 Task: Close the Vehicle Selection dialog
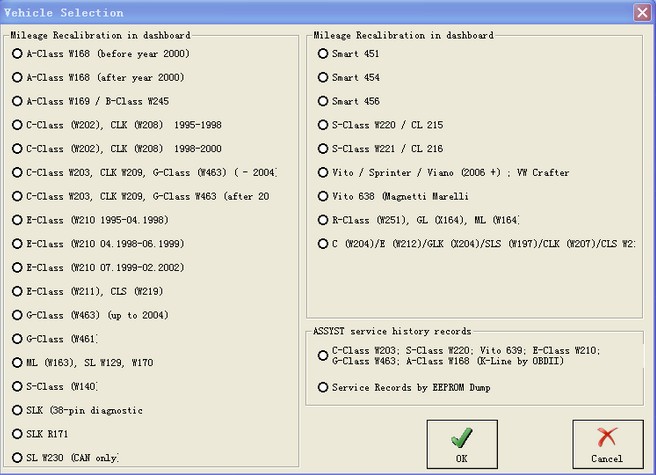point(642,13)
